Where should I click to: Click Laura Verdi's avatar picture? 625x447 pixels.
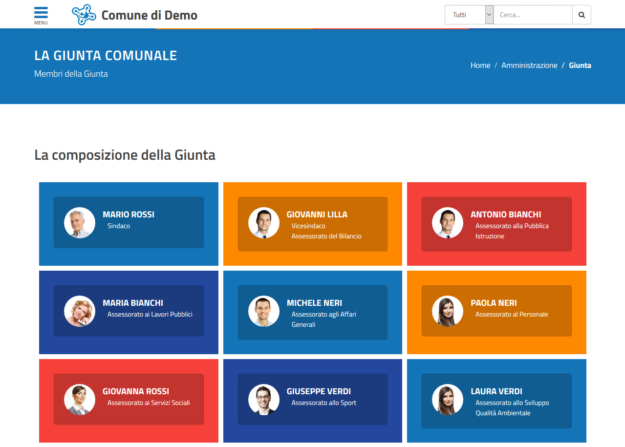tap(448, 399)
